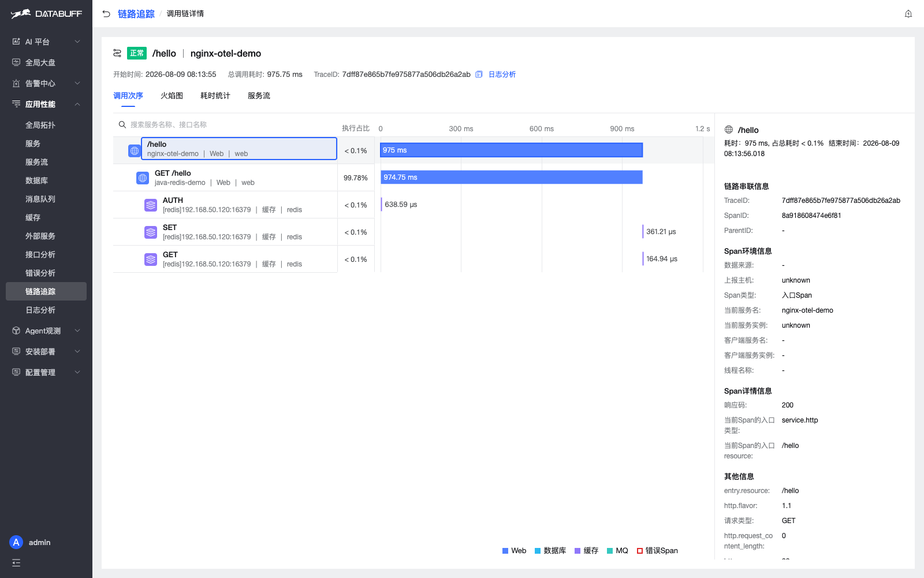Select the GET /hello java-redis-demo row
Screen dimensions: 924x578
tap(225, 177)
